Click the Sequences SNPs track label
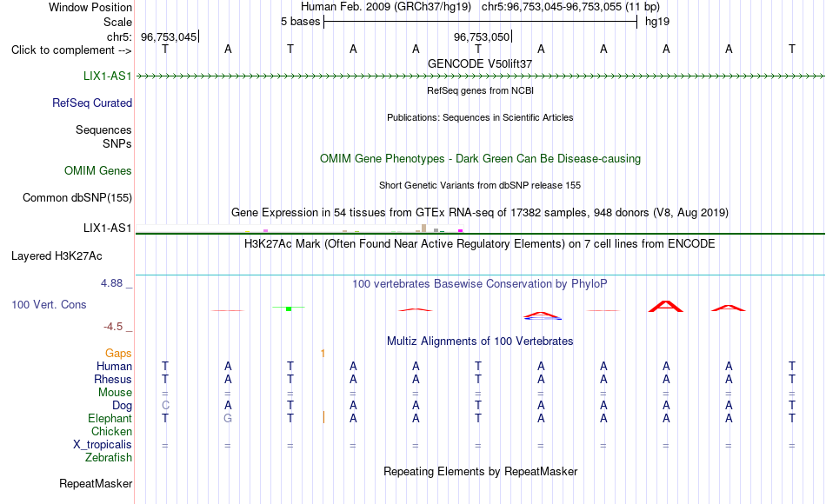Image resolution: width=826 pixels, height=504 pixels. click(103, 137)
